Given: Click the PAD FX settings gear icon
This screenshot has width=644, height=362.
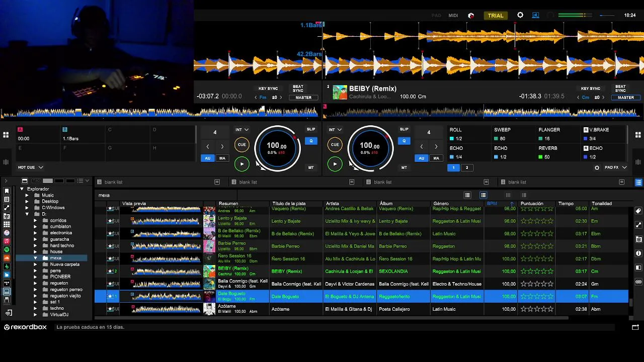Looking at the screenshot, I should [597, 167].
